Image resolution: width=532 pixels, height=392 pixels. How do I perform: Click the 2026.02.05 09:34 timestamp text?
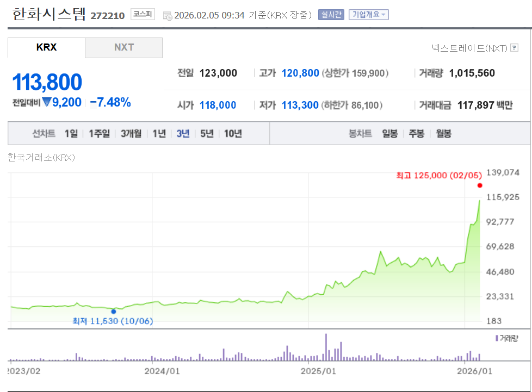tap(209, 15)
